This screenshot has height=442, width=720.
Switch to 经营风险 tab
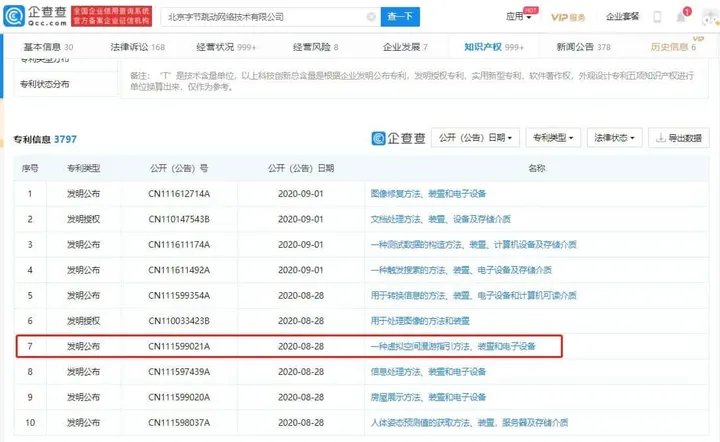click(x=315, y=47)
